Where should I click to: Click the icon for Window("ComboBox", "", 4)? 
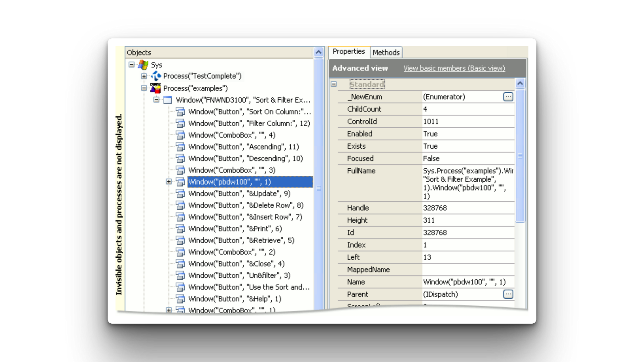[181, 135]
